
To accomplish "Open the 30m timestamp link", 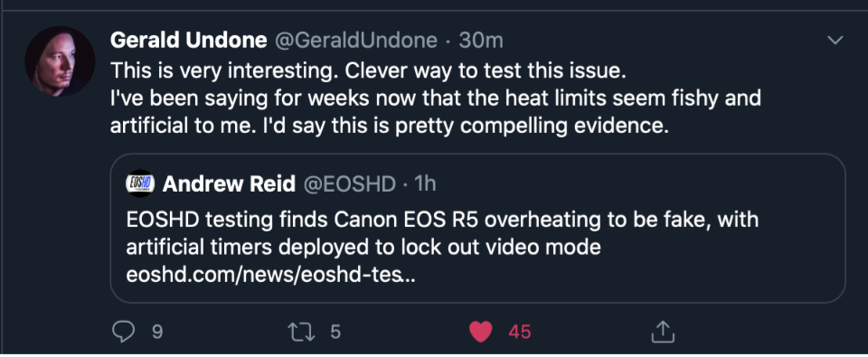I will 480,41.
